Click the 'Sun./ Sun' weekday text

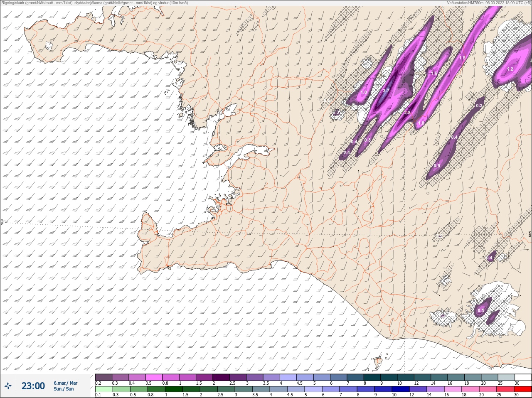click(x=64, y=389)
